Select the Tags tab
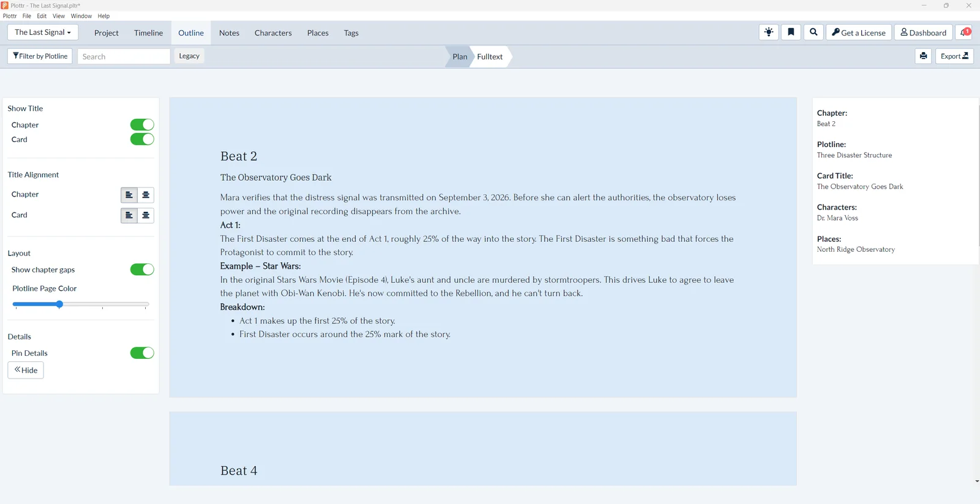 click(x=351, y=33)
